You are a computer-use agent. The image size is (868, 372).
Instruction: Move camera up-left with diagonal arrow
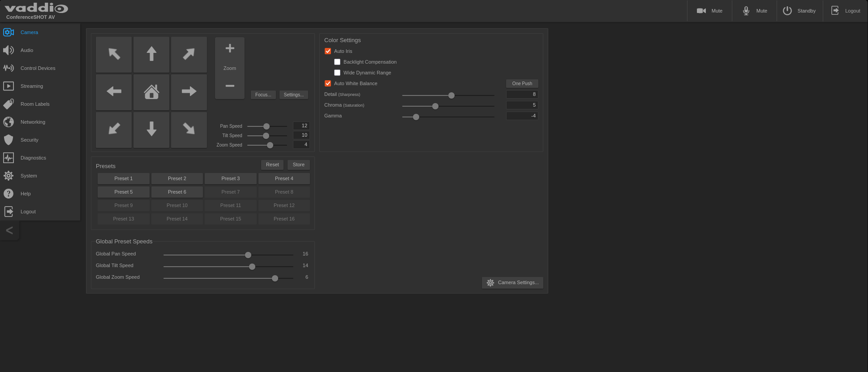(114, 55)
